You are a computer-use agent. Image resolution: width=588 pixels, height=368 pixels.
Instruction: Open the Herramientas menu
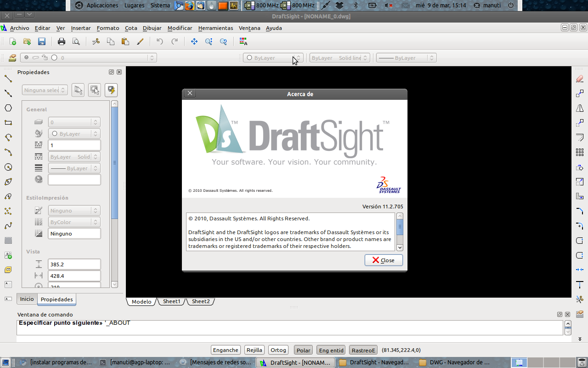pyautogui.click(x=215, y=28)
